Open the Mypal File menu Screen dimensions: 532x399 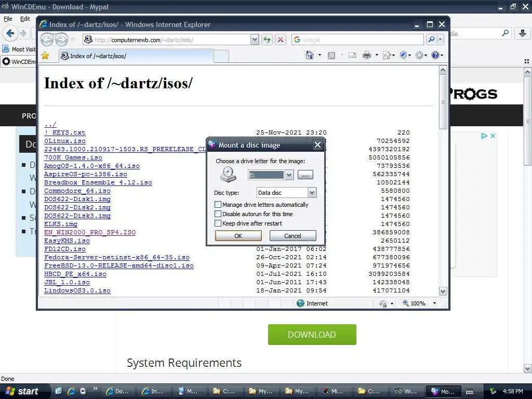click(x=8, y=19)
